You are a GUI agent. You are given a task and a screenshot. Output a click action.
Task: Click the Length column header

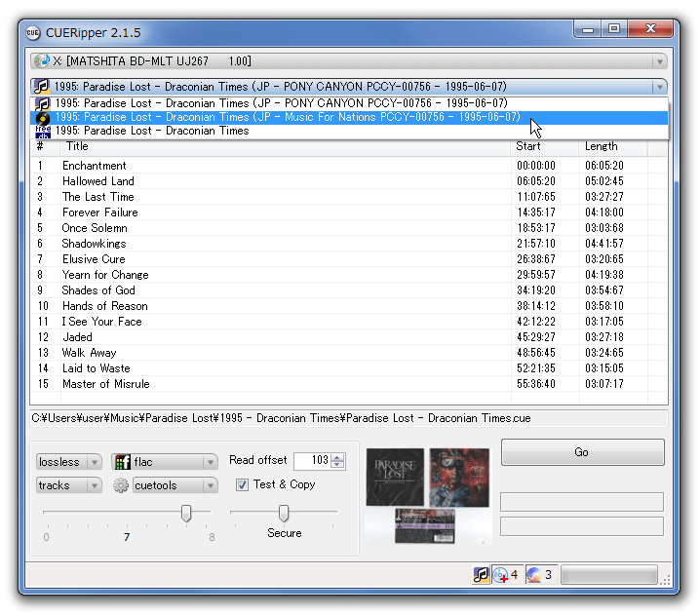612,146
